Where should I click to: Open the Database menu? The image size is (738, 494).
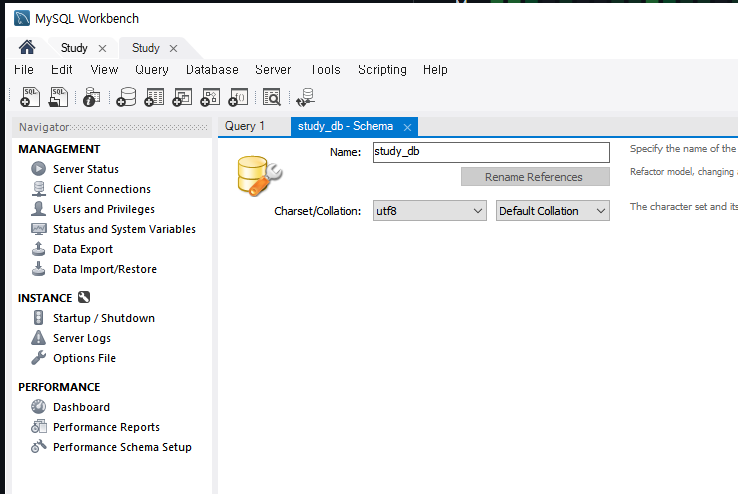[x=212, y=70]
